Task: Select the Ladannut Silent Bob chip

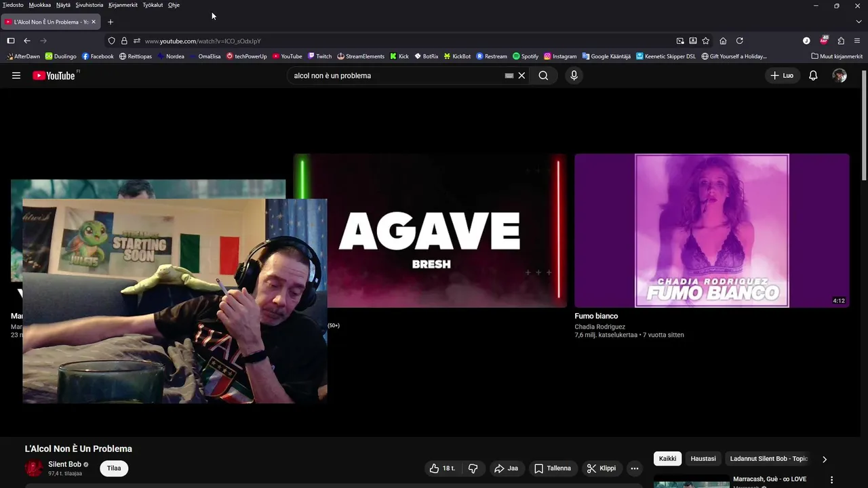Action: click(x=769, y=459)
